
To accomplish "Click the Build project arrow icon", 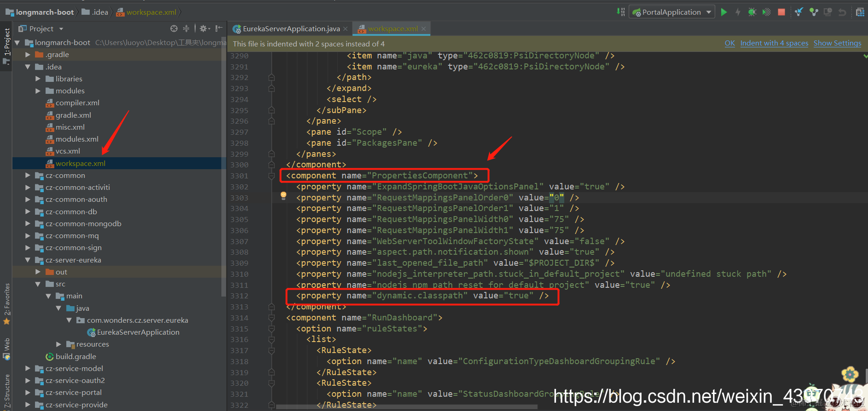I will click(621, 12).
